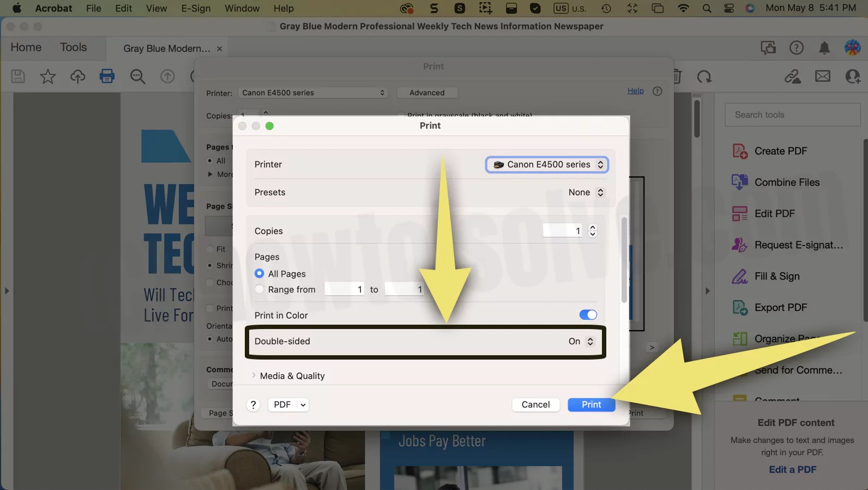Screen dimensions: 868x490
Task: Select Canon E4500 series printer popup
Action: [547, 164]
